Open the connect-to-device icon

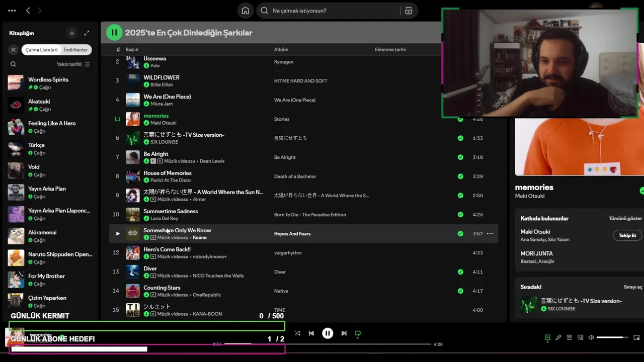581,337
